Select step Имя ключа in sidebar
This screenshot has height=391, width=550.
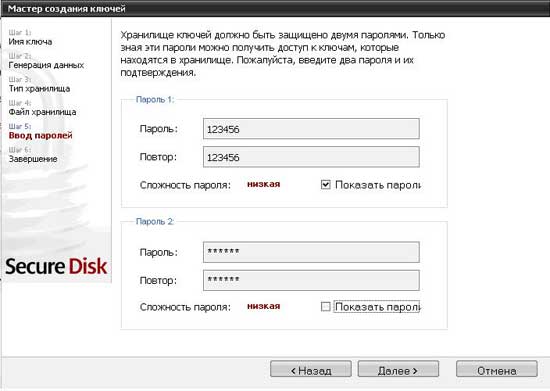click(x=31, y=42)
